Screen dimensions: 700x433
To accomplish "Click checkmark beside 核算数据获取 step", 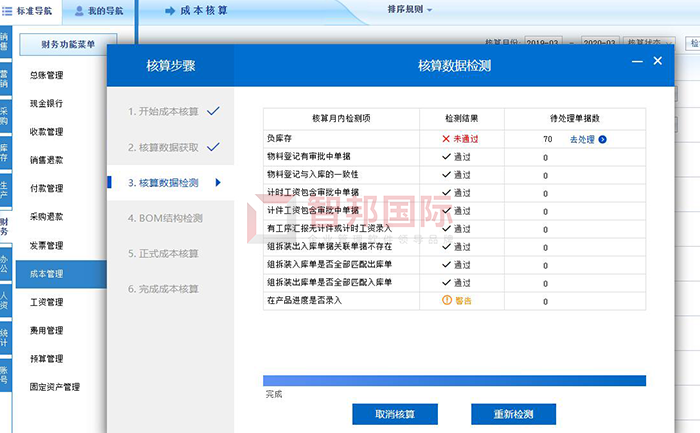I will click(x=213, y=146).
